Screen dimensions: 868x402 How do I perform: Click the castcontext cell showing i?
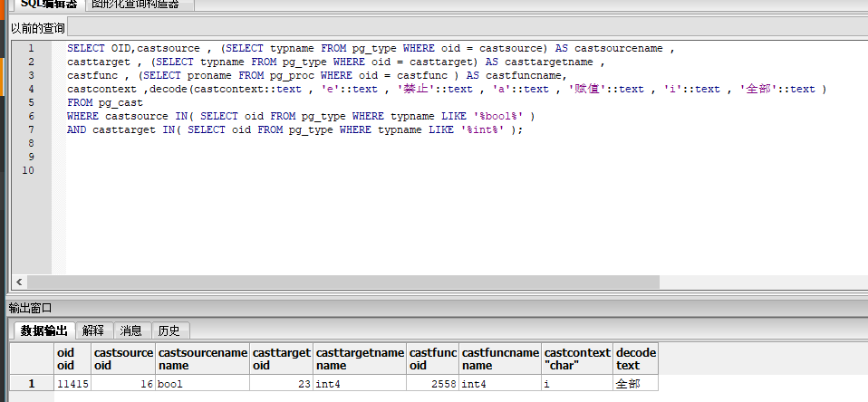click(x=577, y=383)
